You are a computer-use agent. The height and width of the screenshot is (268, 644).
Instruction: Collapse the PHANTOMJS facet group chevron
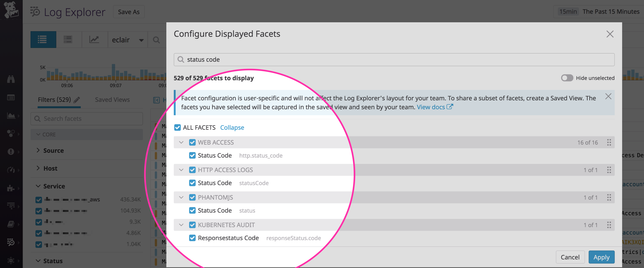coord(181,197)
